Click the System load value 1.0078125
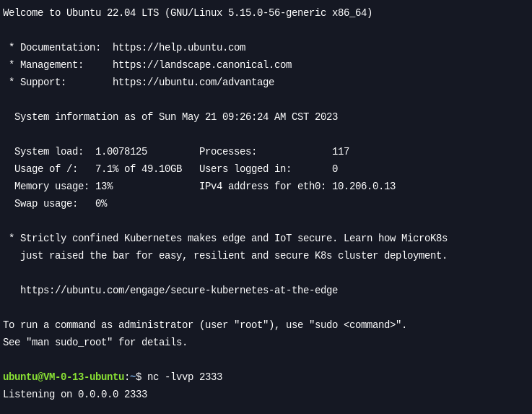 pos(121,152)
